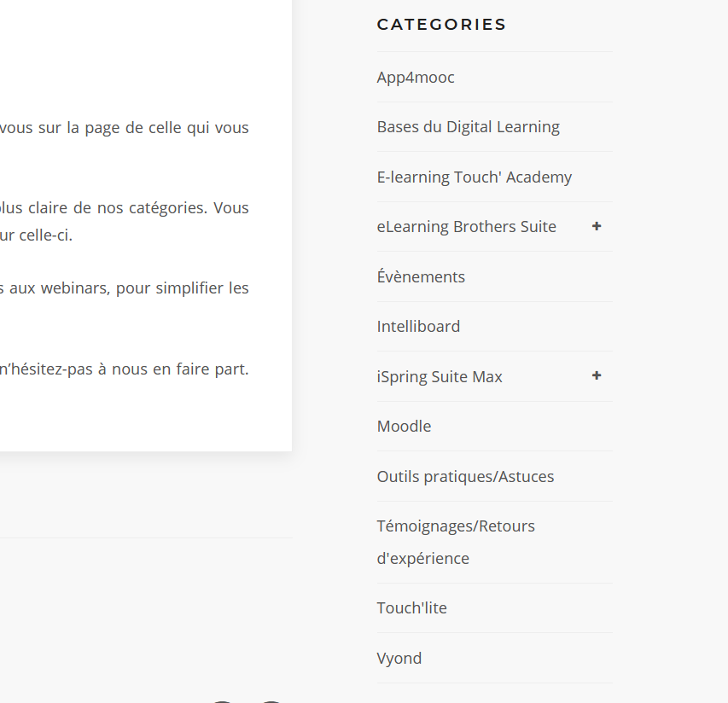The width and height of the screenshot is (728, 703).
Task: Select the eLearning Brothers Suite category link
Action: pos(466,227)
